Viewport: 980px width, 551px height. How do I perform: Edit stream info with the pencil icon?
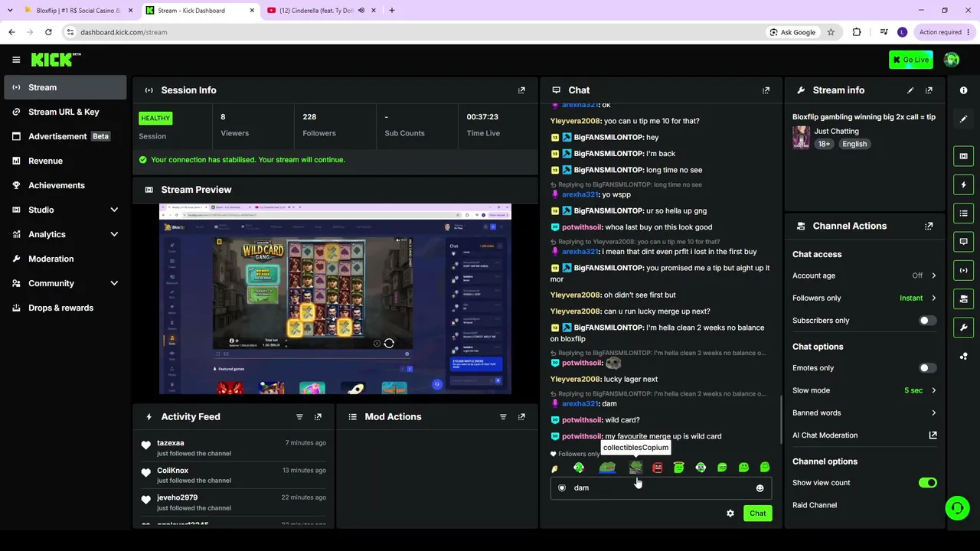(x=910, y=90)
